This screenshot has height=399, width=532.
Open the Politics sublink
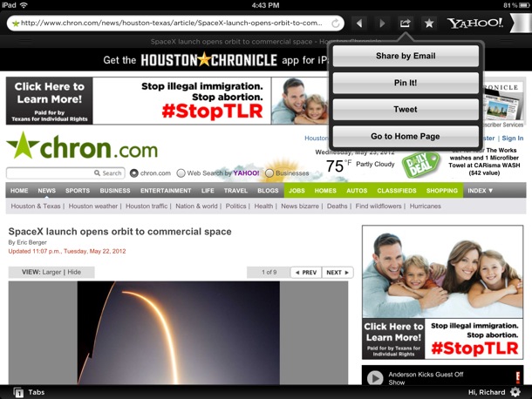point(235,206)
